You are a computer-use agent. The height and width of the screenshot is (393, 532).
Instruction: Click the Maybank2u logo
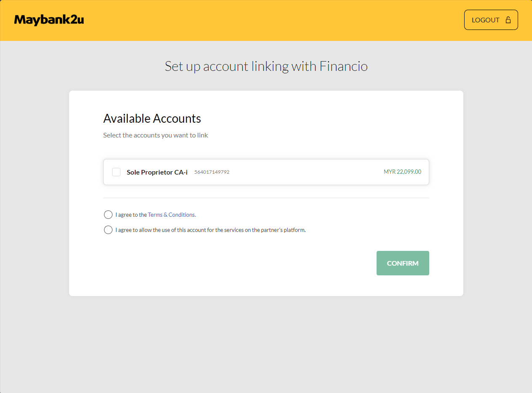click(x=49, y=19)
